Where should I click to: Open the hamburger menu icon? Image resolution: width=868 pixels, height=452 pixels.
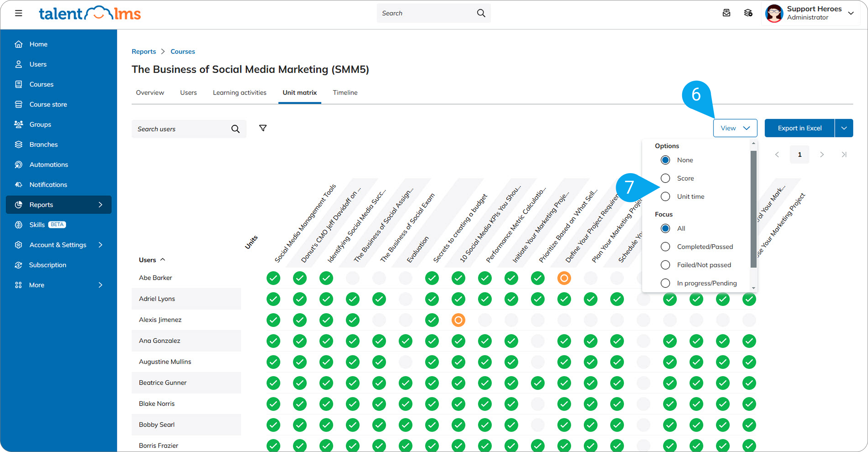point(18,13)
